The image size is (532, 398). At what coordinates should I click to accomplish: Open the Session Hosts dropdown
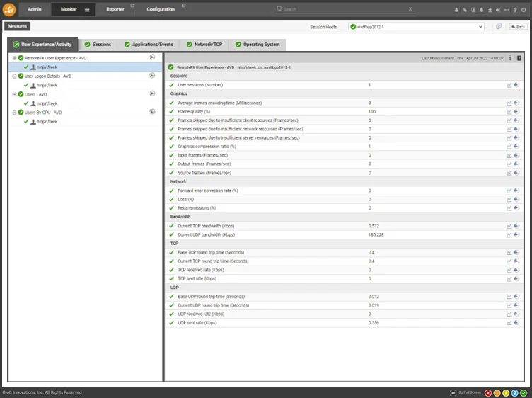tap(416, 27)
